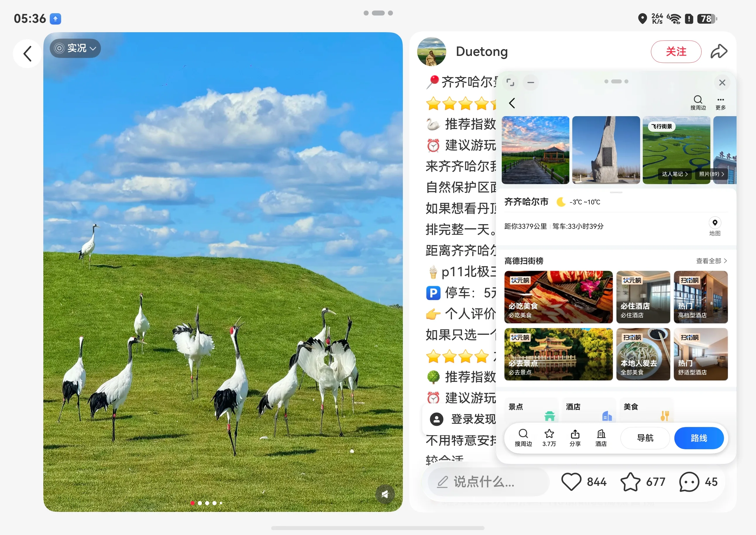756x535 pixels.
Task: Follow Duetong with the 关注 button
Action: (x=676, y=52)
